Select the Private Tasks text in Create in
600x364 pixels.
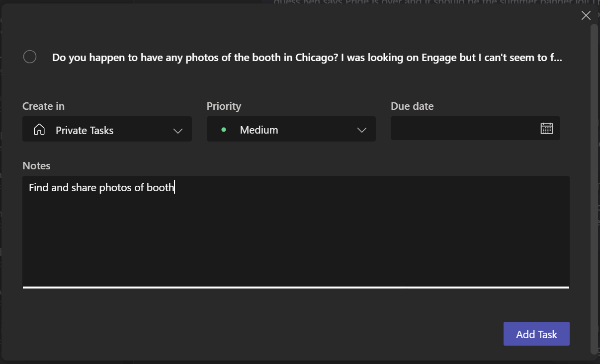(x=85, y=131)
